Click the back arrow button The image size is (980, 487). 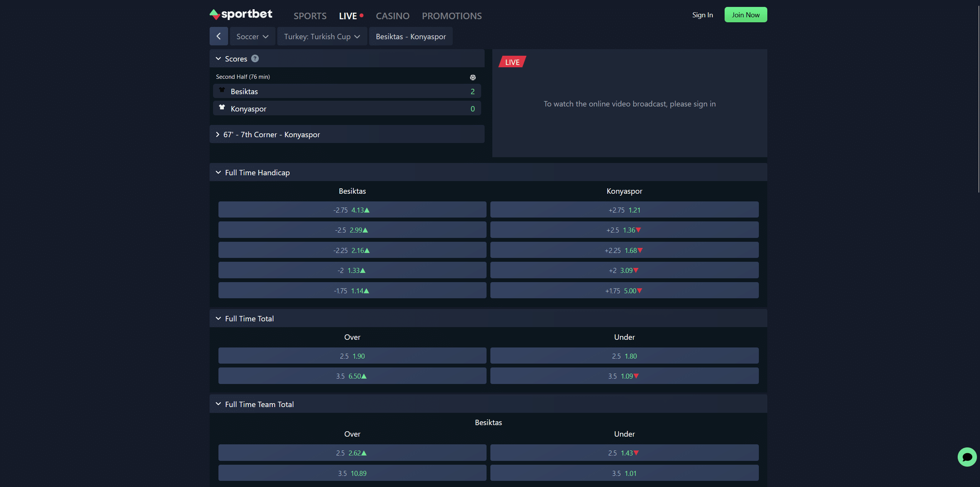(218, 37)
